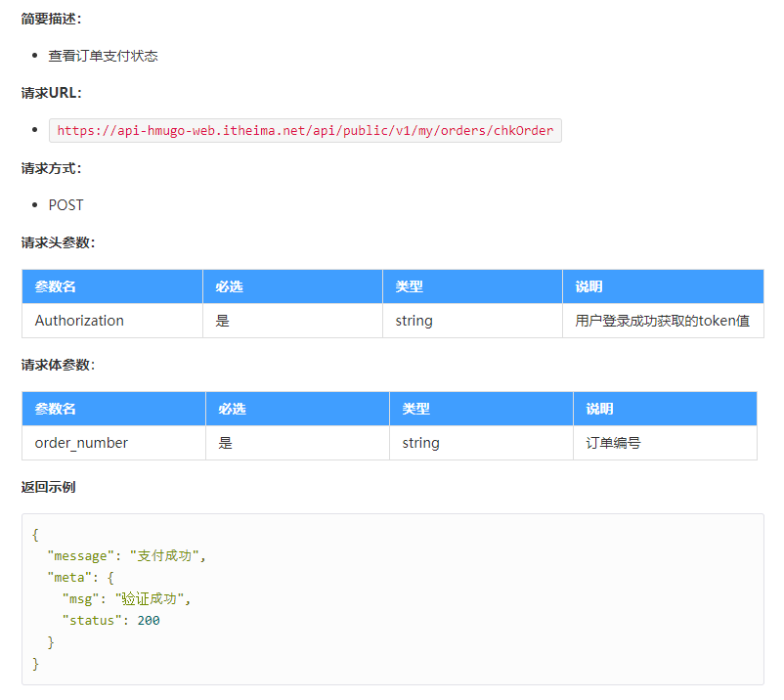Click 'string' type in order_number row
This screenshot has width=784, height=700.
481,443
